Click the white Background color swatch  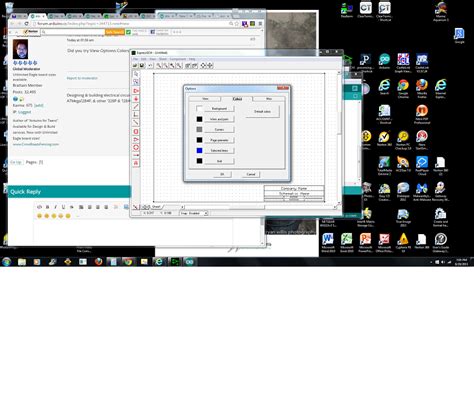199,109
